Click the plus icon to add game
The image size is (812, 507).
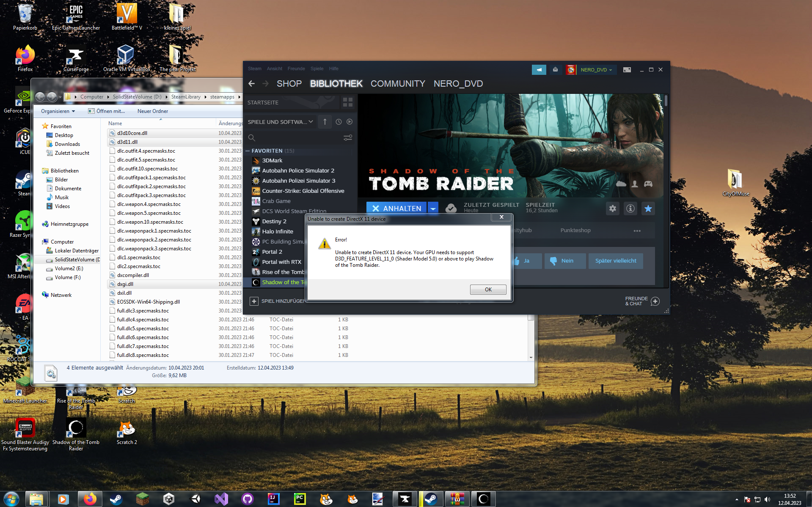click(x=254, y=301)
